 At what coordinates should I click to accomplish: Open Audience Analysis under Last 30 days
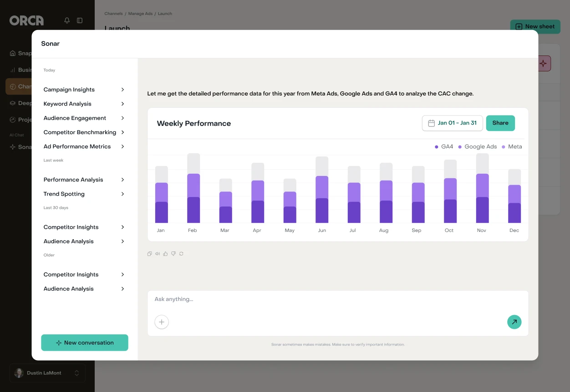[x=84, y=241]
